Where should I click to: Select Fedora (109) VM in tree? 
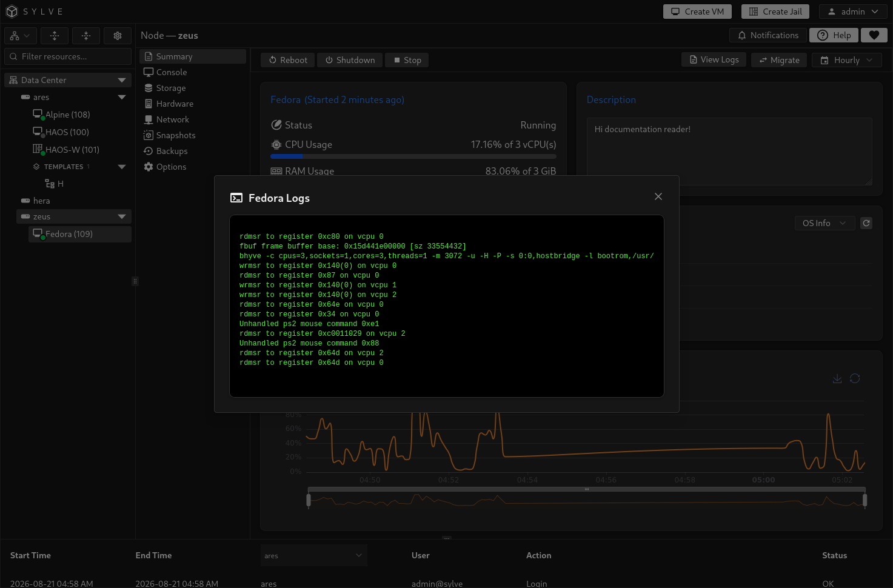click(x=80, y=234)
